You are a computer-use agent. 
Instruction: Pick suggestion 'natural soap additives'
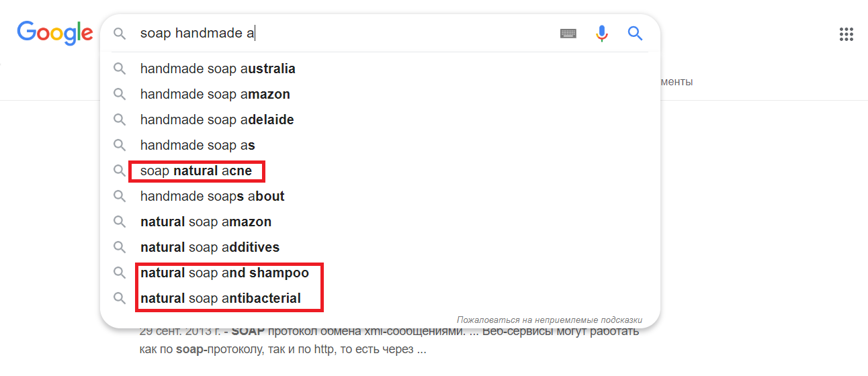tap(210, 247)
